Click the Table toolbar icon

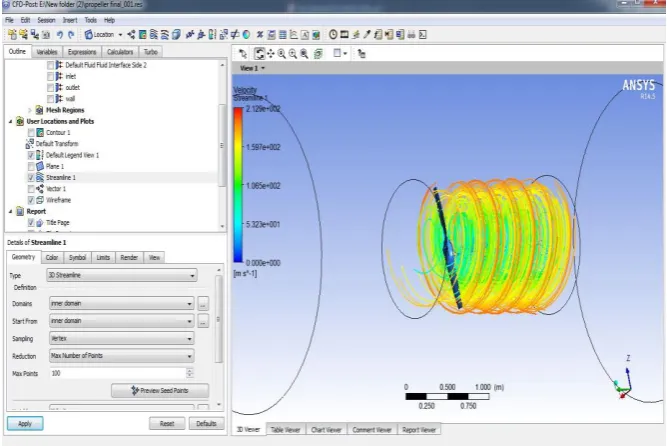(x=282, y=34)
